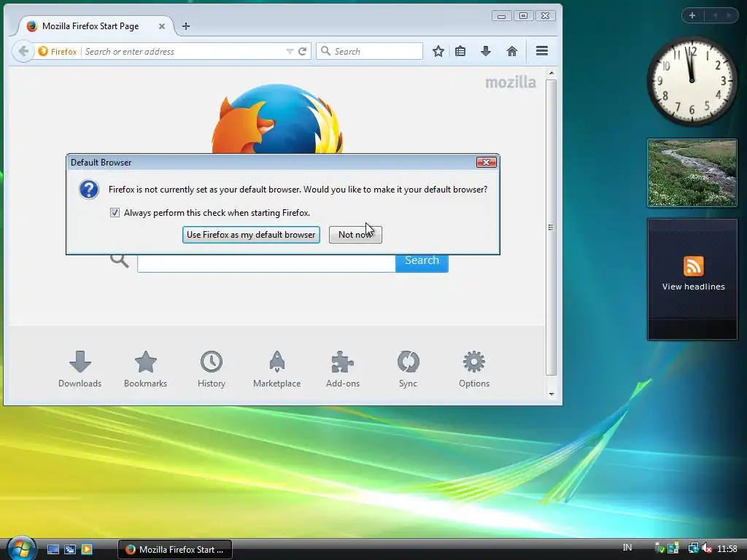Click the reload page icon
Screen dimensions: 747x560
coord(302,51)
